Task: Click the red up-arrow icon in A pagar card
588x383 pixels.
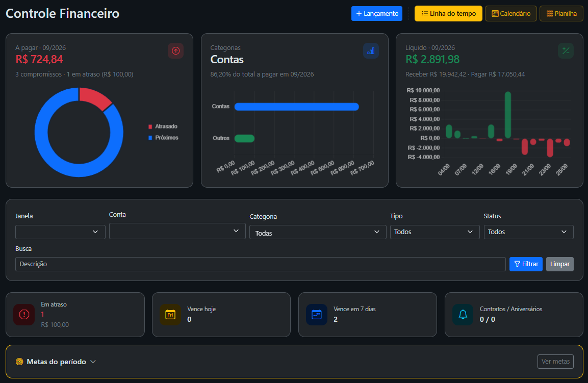Action: 175,50
